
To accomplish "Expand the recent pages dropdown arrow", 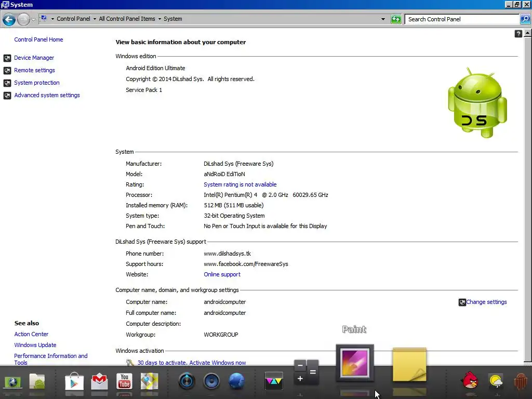I will coord(33,19).
